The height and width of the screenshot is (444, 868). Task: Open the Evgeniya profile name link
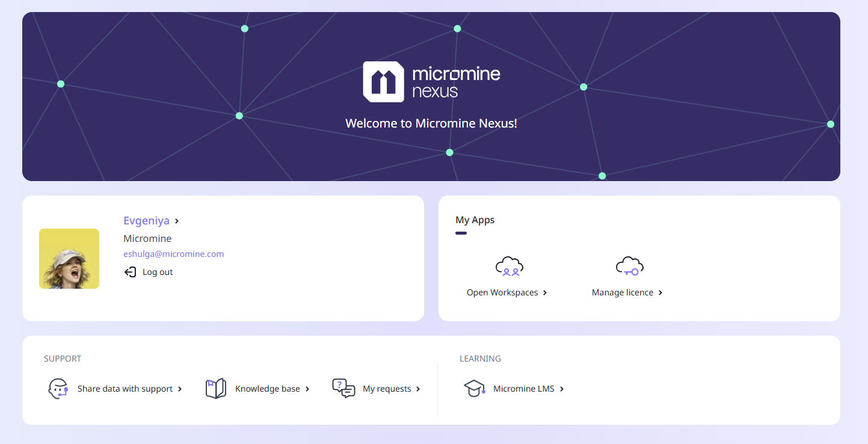(x=146, y=221)
